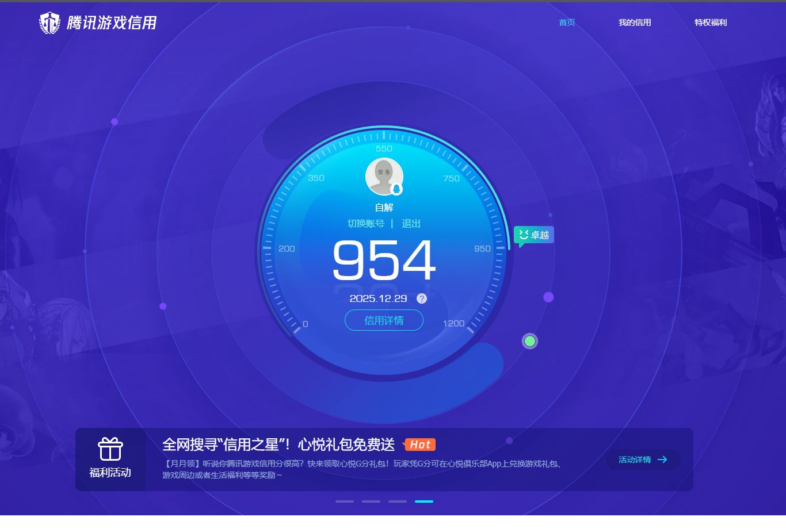Image resolution: width=786 pixels, height=532 pixels.
Task: Select the second carousel indicator dot
Action: tap(371, 501)
